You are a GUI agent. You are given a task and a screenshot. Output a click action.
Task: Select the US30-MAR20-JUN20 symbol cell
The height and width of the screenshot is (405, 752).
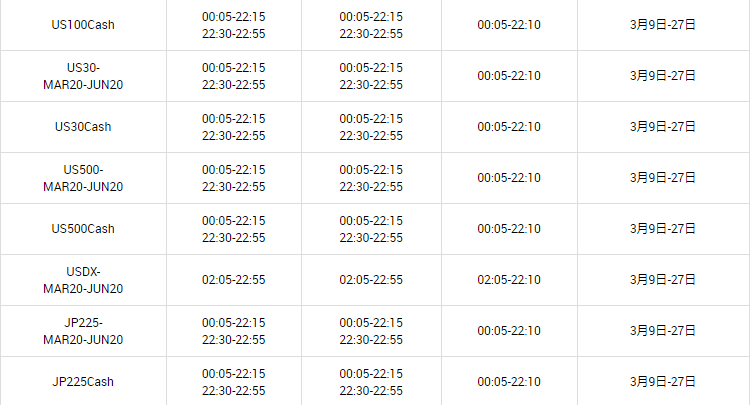(x=83, y=76)
